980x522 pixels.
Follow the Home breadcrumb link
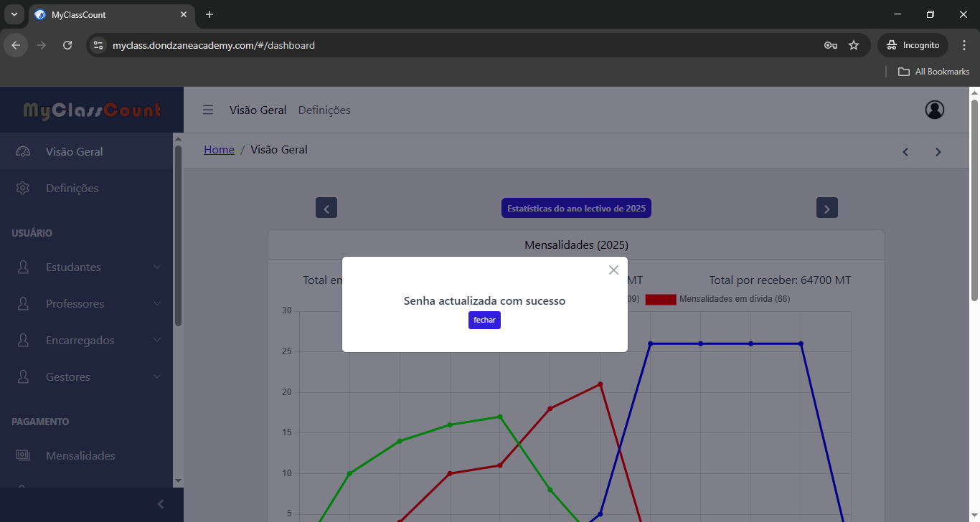pos(219,150)
